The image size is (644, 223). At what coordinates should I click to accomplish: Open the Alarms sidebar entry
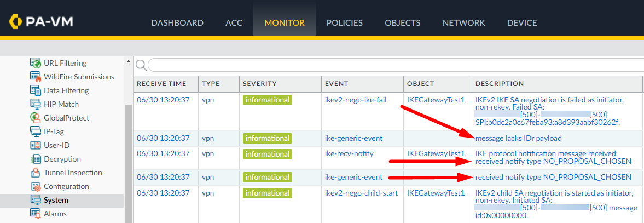tap(55, 214)
